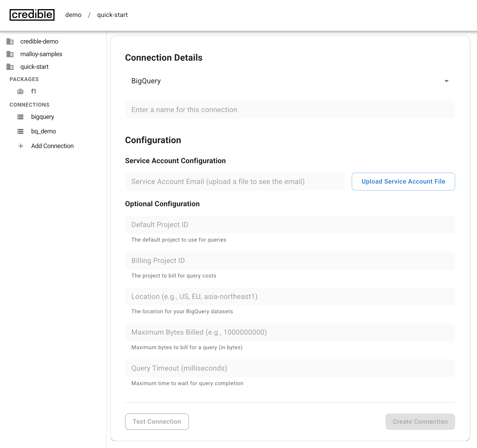Open quick-start breadcrumb link

pos(112,15)
